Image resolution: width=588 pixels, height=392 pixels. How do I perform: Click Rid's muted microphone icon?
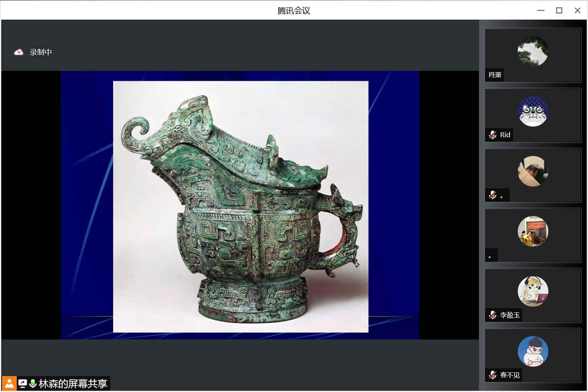(x=493, y=135)
